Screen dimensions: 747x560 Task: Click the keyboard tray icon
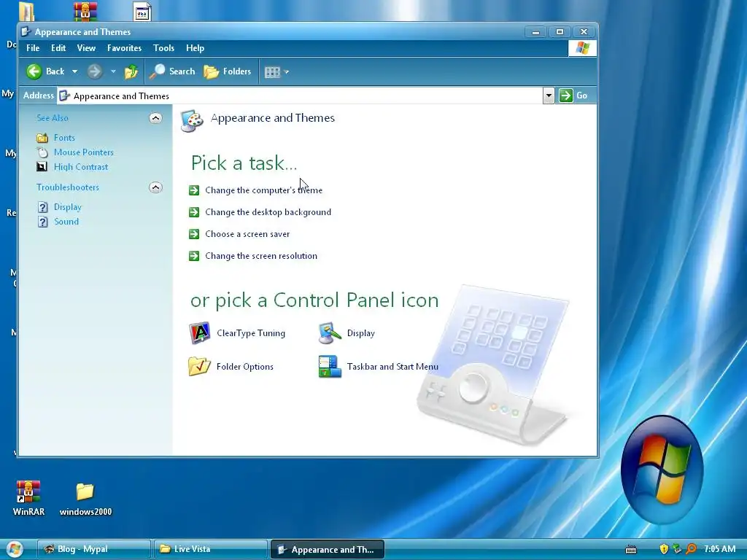[x=631, y=550]
